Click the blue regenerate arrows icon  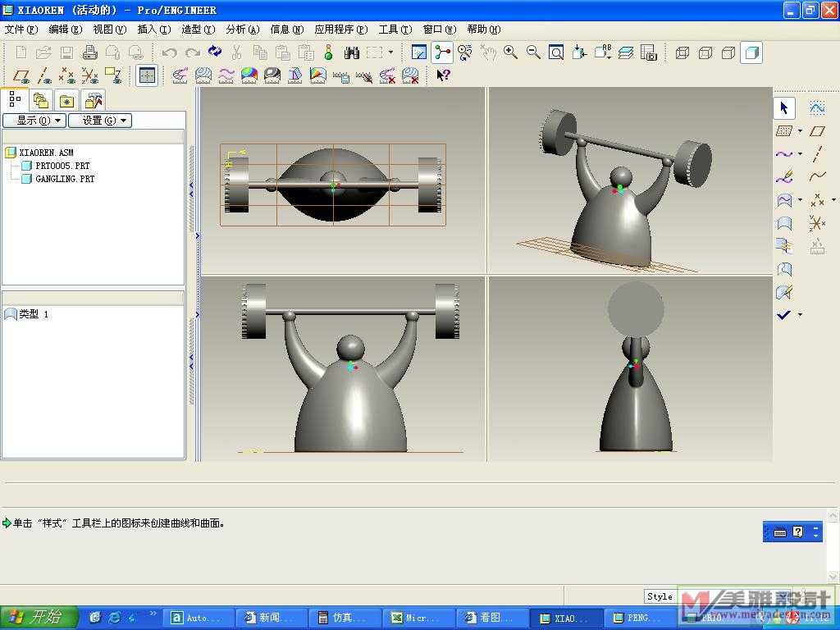click(215, 52)
